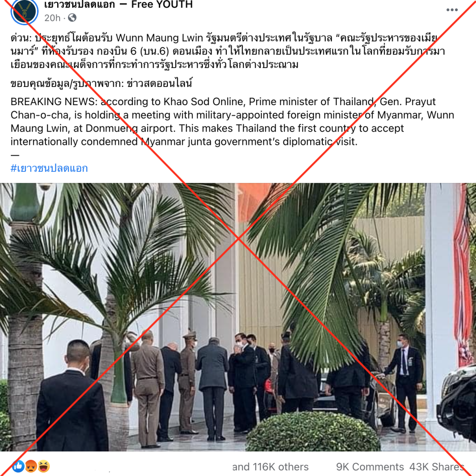Click the public globe privacy icon

click(72, 18)
